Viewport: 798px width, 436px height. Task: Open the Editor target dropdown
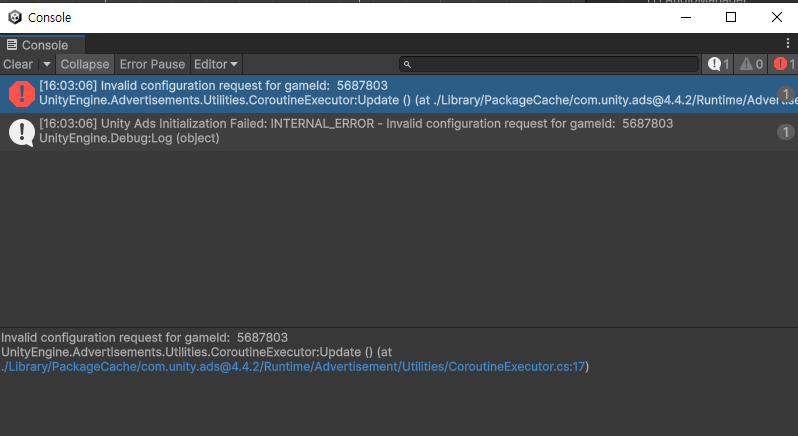coord(216,64)
